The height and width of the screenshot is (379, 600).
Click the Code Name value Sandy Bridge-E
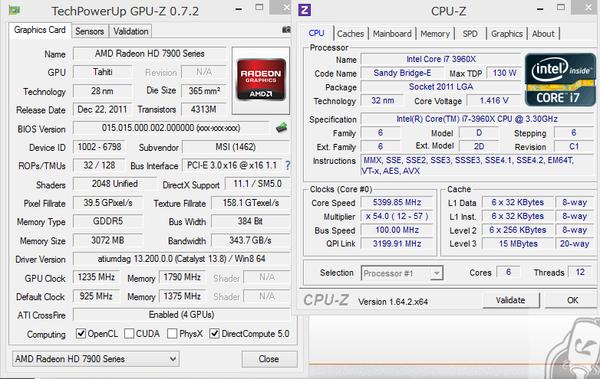point(402,73)
